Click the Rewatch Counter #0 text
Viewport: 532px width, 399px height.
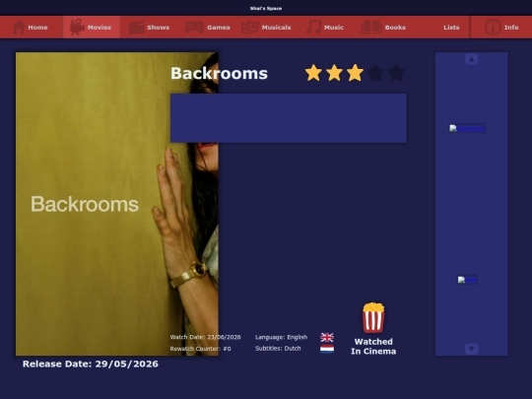(200, 349)
